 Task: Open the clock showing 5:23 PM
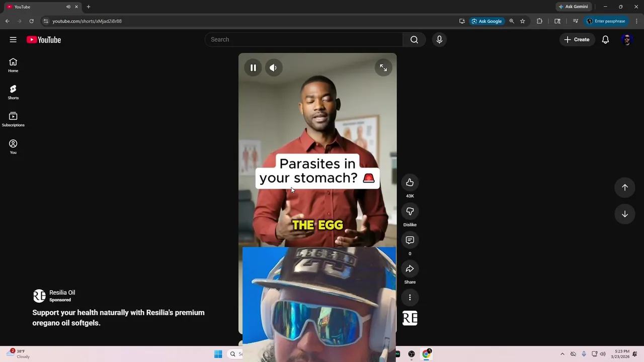620,354
